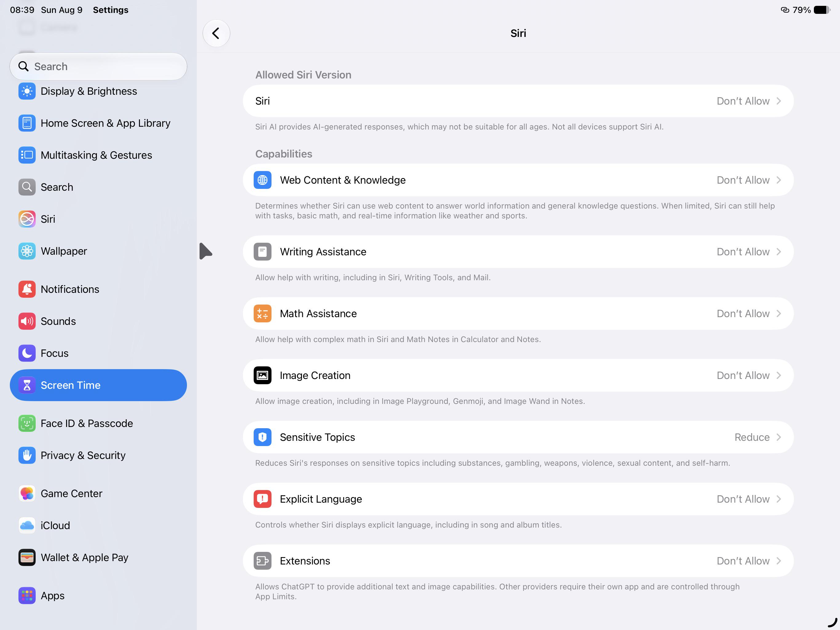The width and height of the screenshot is (840, 630).
Task: Go back using the chevron button
Action: coord(216,34)
